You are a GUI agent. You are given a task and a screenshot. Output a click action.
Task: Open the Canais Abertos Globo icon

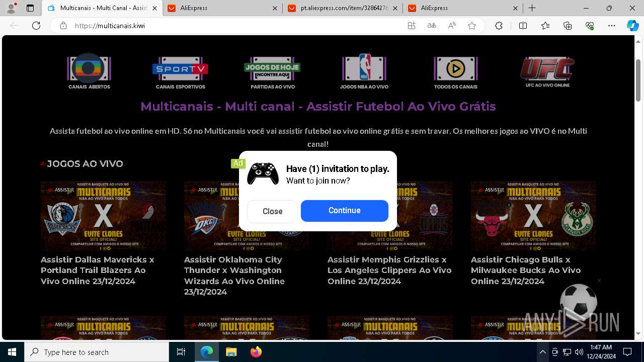(89, 71)
